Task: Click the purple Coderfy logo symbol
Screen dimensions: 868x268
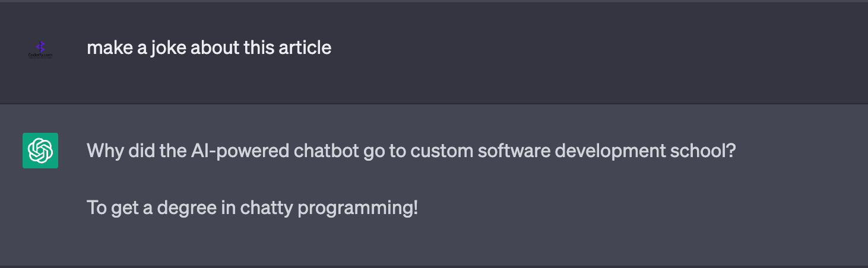Action: 40,46
